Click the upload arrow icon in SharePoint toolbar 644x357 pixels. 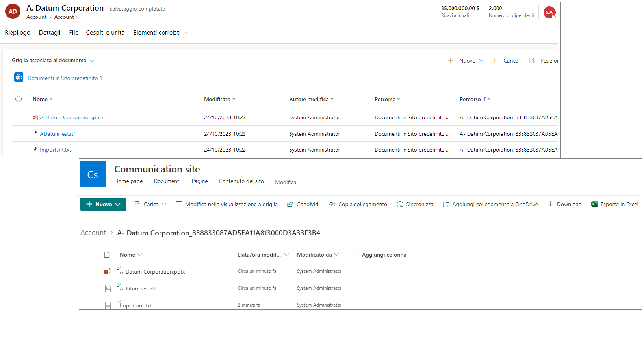137,204
